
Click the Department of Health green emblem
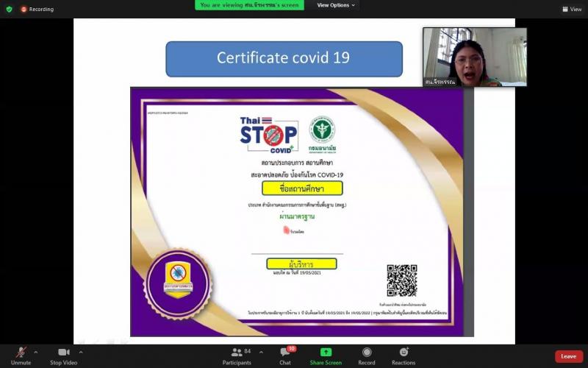[x=322, y=135]
